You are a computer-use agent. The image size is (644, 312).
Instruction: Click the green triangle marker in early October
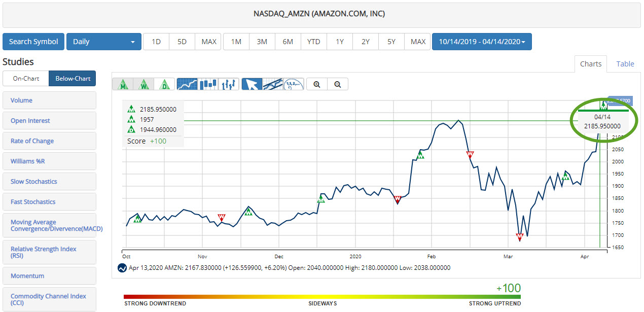pyautogui.click(x=137, y=219)
